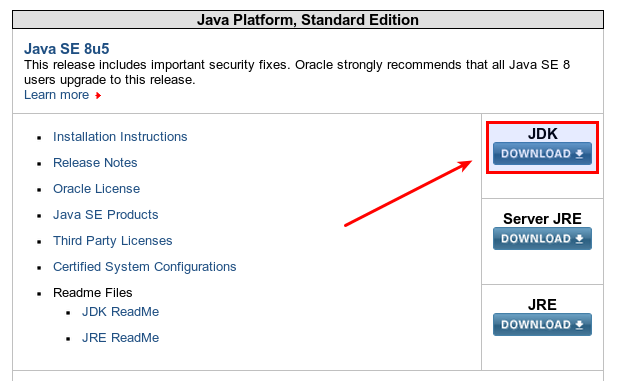The image size is (618, 381).
Task: Click the red arrow icon beside Learn more
Action: click(x=98, y=95)
